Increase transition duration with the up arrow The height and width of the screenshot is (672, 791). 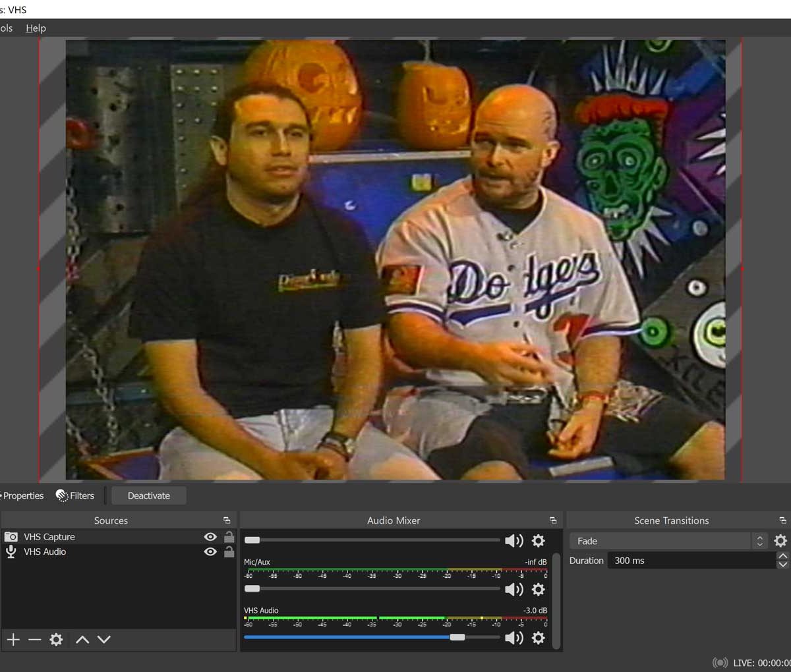point(782,557)
